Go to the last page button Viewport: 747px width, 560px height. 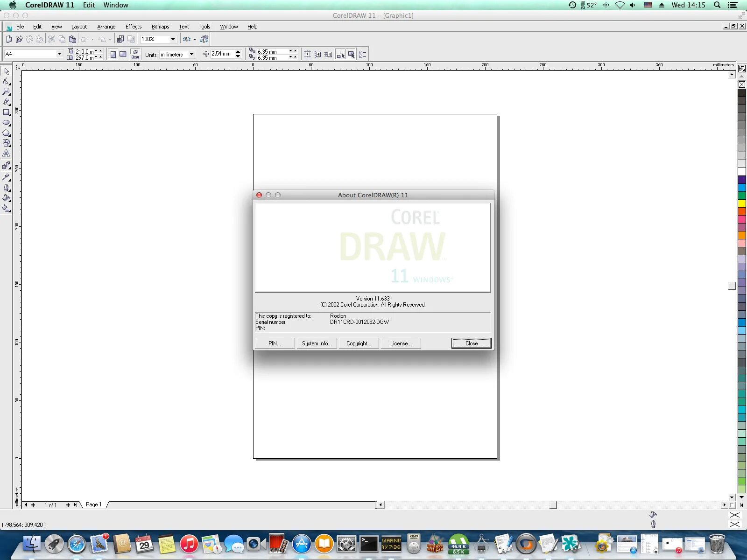click(75, 505)
